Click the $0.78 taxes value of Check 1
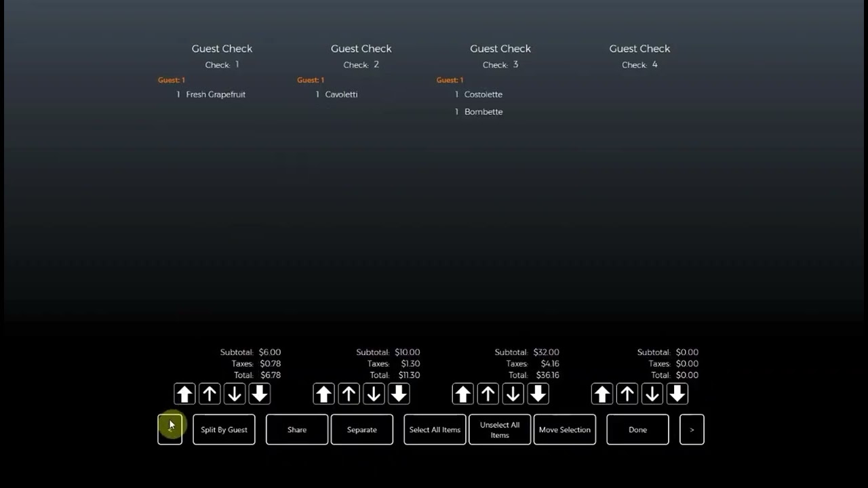Screen dimensions: 868x488 point(270,364)
